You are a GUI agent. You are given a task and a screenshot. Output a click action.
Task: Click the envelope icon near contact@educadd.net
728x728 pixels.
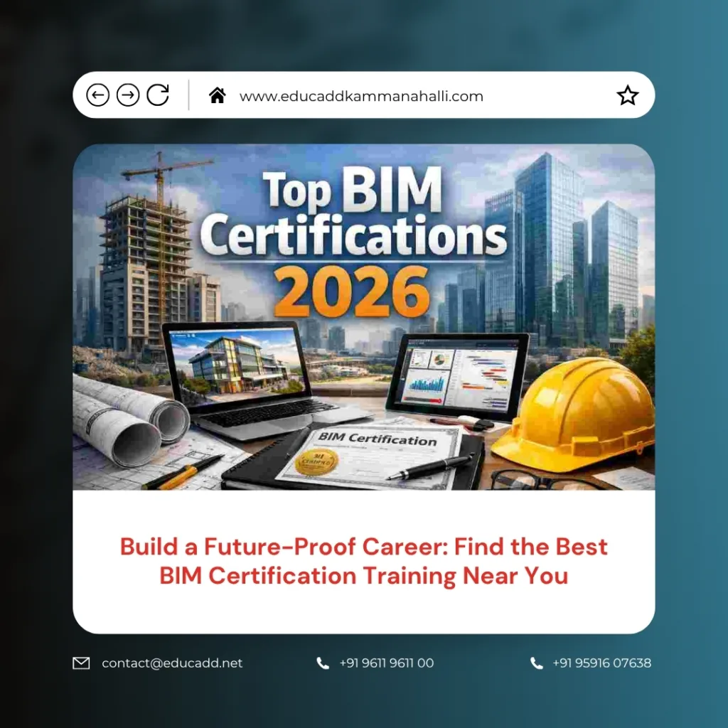point(80,663)
